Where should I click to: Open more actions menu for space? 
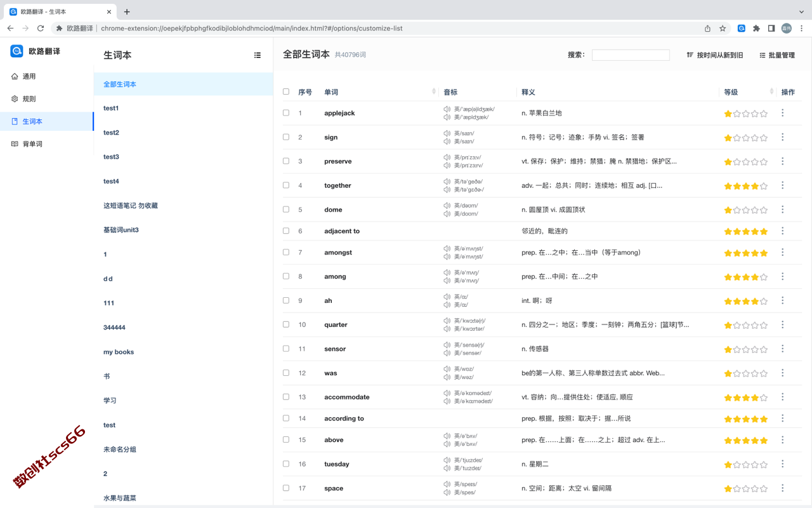(782, 488)
